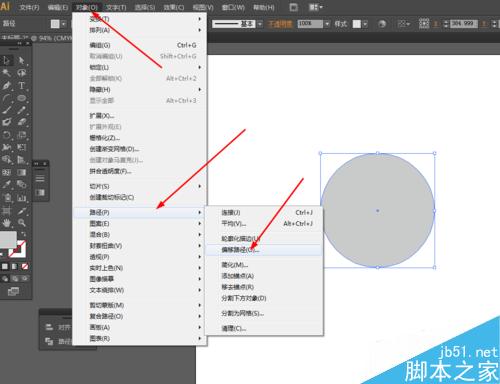Viewport: 500px width, 384px height.
Task: Select the Artboard tool
Action: click(6, 210)
